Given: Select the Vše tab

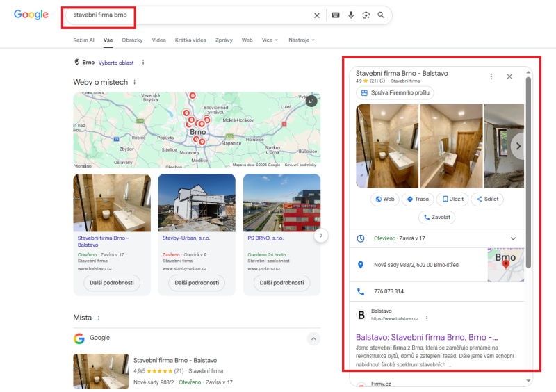Looking at the screenshot, I should [x=108, y=40].
